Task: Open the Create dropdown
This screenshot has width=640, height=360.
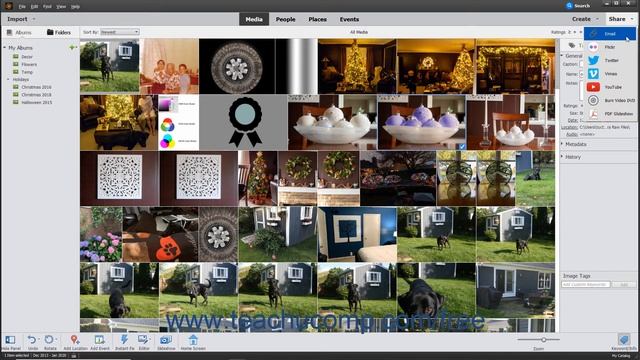Action: tap(585, 19)
